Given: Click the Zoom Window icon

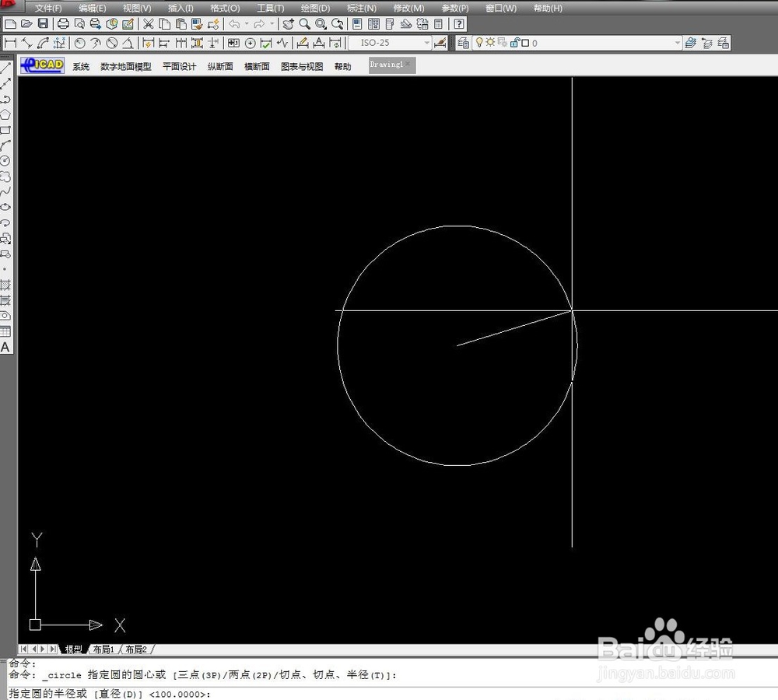Looking at the screenshot, I should tap(321, 24).
